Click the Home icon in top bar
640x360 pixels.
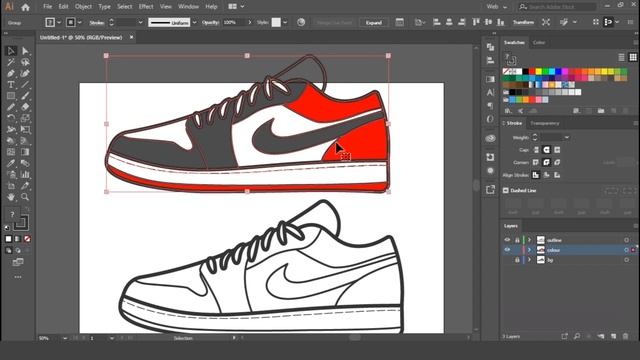pyautogui.click(x=25, y=7)
